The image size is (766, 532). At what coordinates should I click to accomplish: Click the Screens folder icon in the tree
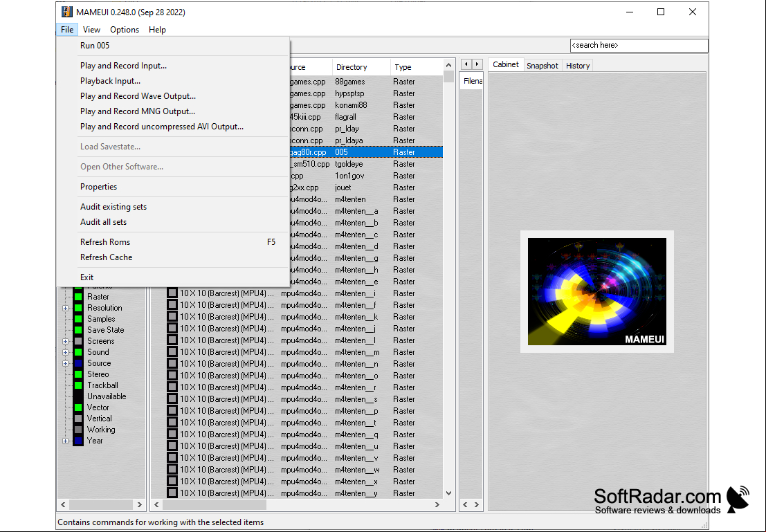78,341
